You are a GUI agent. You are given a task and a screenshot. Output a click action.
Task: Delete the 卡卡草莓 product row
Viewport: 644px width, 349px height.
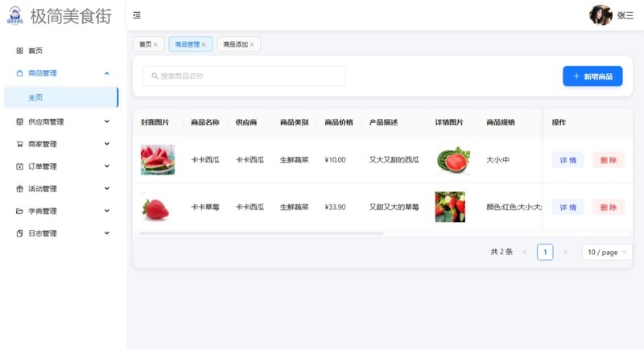(x=609, y=207)
